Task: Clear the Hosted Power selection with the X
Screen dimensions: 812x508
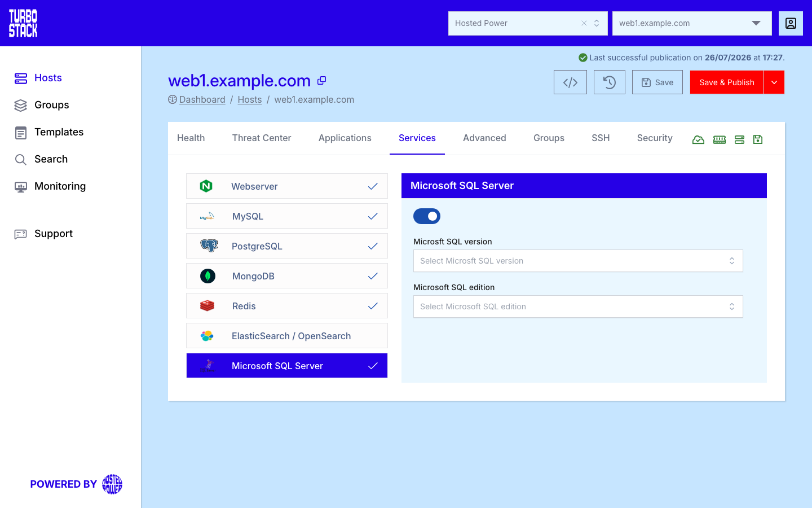Action: [584, 23]
